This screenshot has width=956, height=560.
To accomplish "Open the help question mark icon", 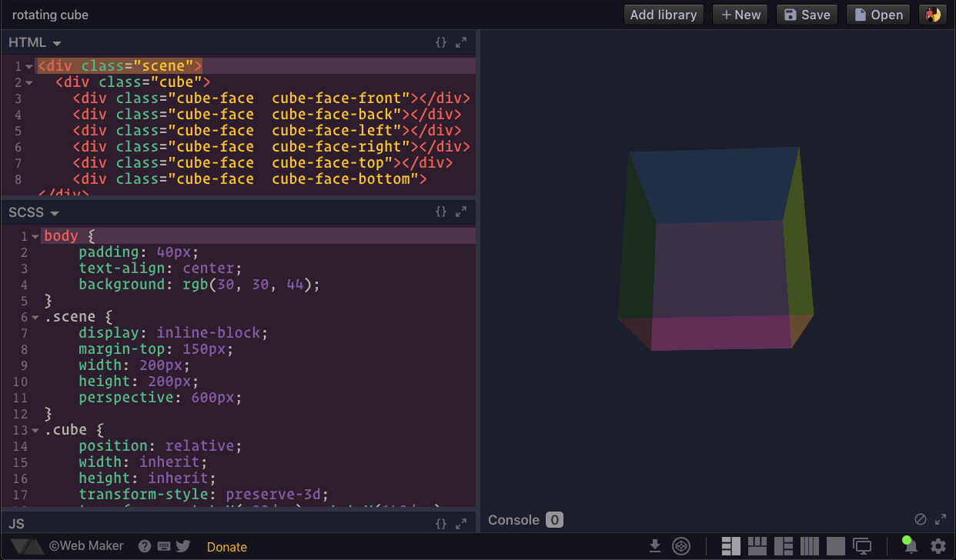I will (x=145, y=545).
